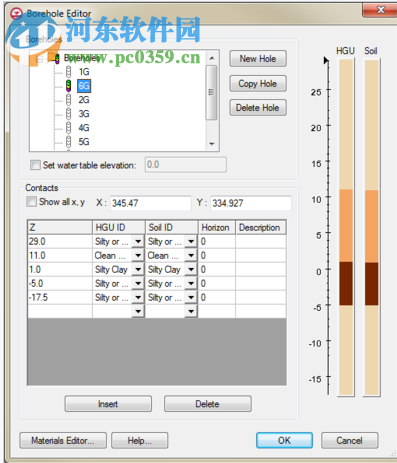Click the Copy Hole button
The width and height of the screenshot is (397, 463).
coord(258,83)
